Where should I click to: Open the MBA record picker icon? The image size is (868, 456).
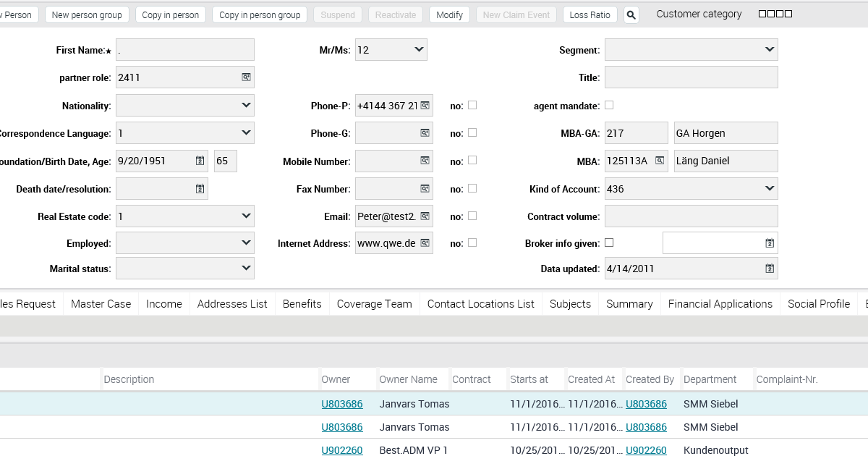click(x=660, y=161)
